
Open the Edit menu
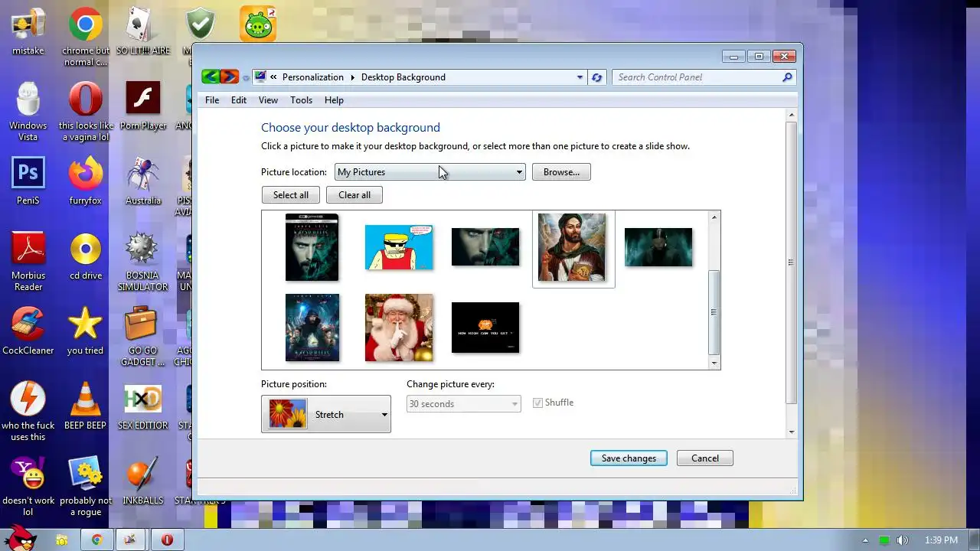(239, 100)
